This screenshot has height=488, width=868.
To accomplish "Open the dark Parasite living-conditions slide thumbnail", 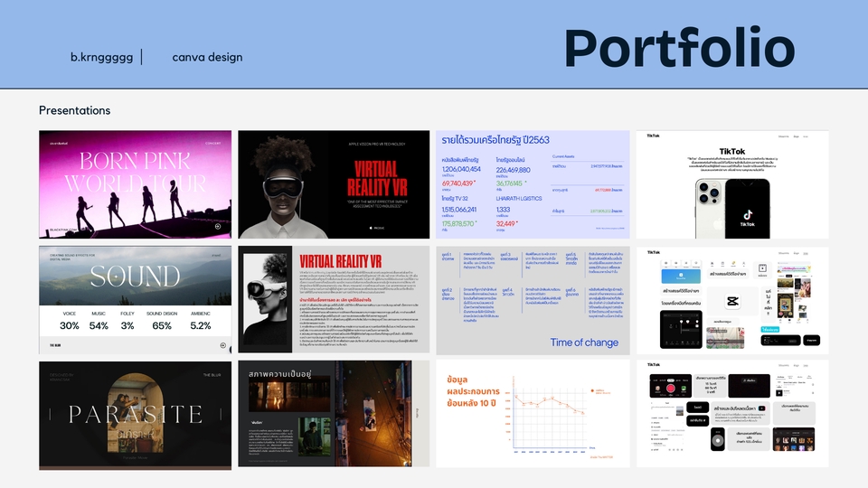I will click(x=334, y=414).
